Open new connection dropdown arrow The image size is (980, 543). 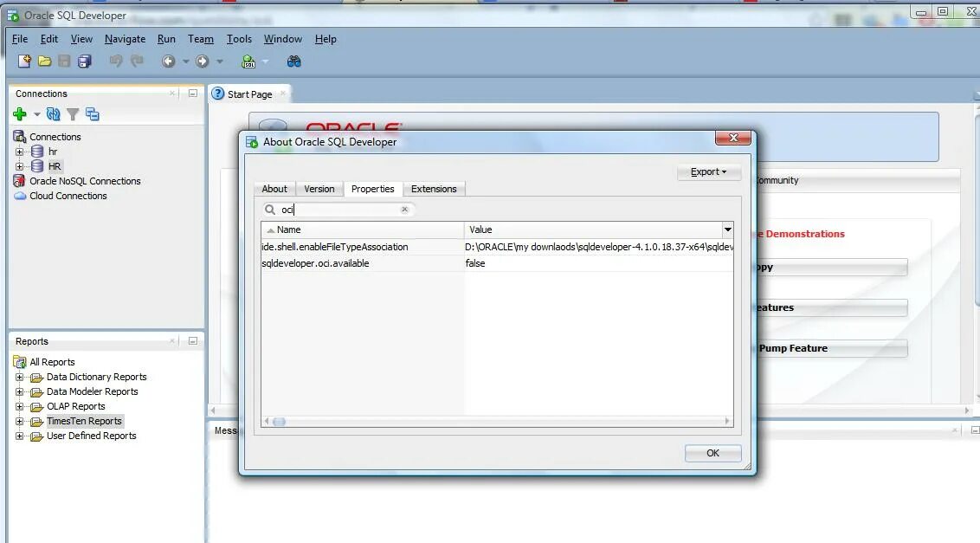(x=37, y=113)
